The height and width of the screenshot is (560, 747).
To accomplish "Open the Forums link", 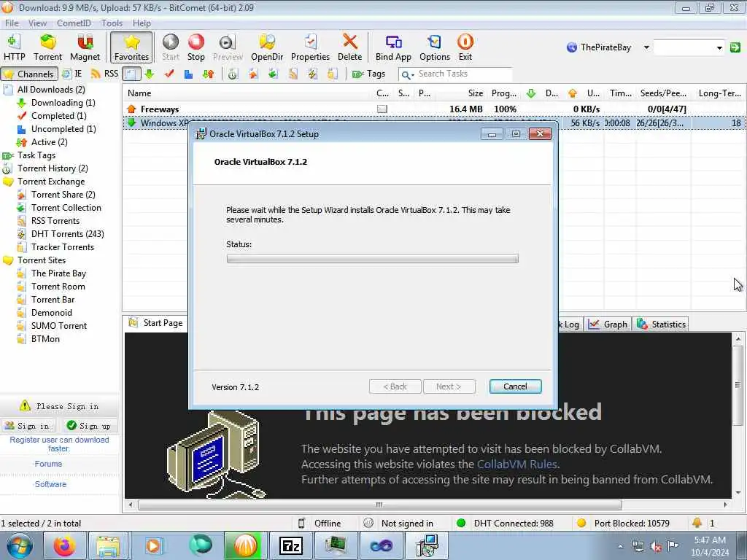I will click(48, 464).
